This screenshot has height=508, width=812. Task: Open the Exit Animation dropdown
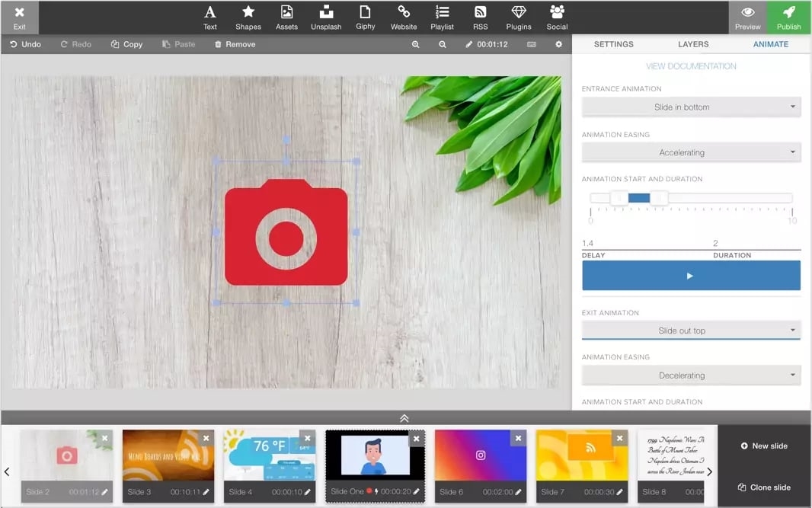tap(691, 331)
